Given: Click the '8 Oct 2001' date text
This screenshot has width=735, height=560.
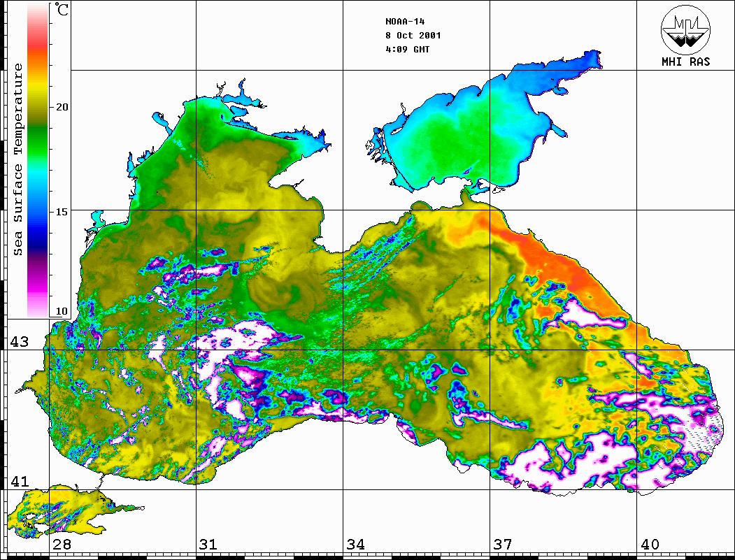Looking at the screenshot, I should pyautogui.click(x=413, y=36).
